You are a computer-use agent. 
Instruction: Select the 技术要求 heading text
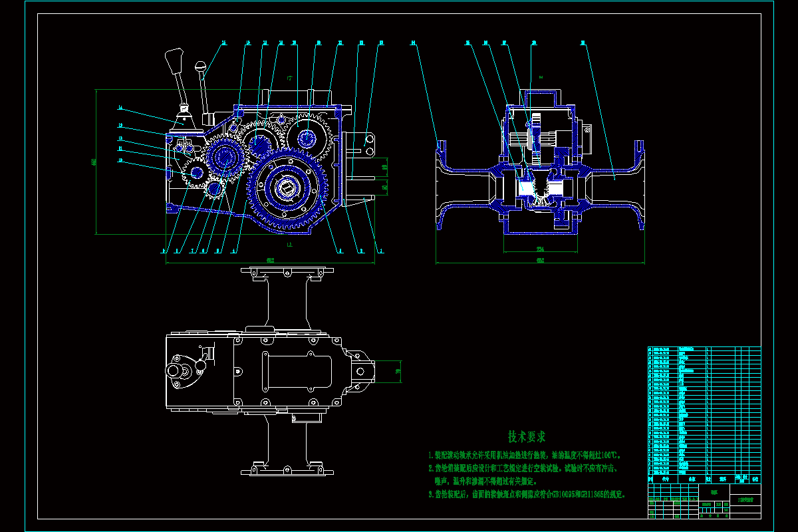coord(527,437)
